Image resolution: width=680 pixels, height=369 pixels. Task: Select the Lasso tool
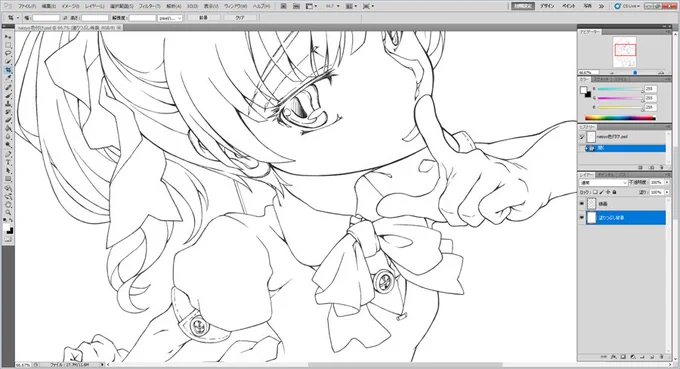(x=8, y=53)
